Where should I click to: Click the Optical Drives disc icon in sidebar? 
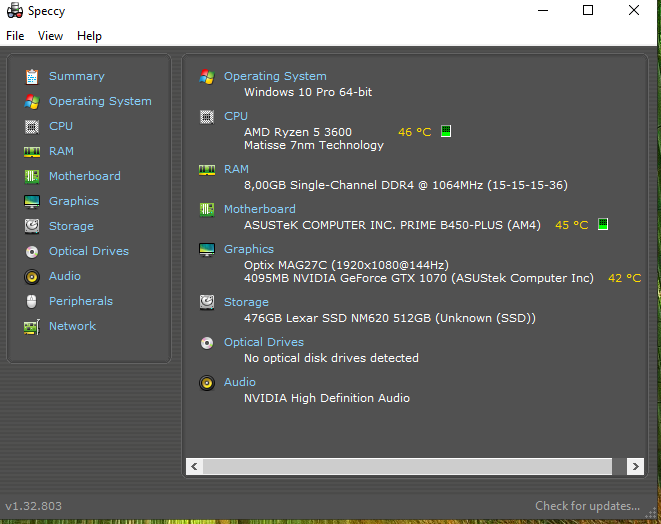(32, 252)
